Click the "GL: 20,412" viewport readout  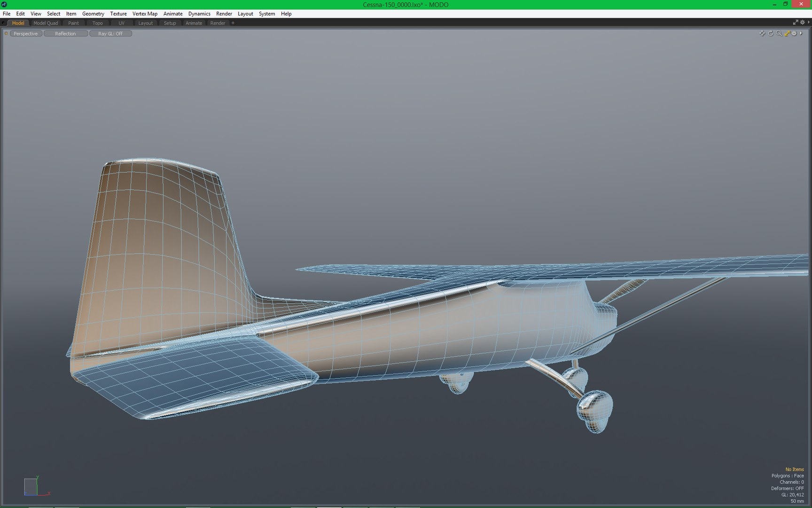793,495
